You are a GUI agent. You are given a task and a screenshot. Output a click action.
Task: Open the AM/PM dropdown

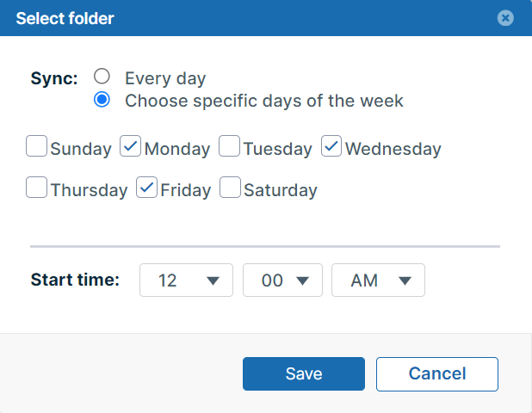378,280
